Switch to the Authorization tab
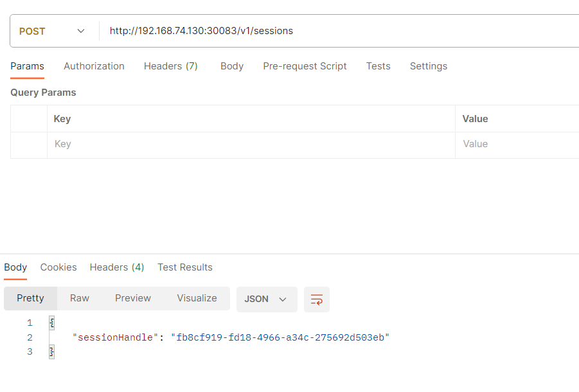This screenshot has width=579, height=392. pos(94,66)
